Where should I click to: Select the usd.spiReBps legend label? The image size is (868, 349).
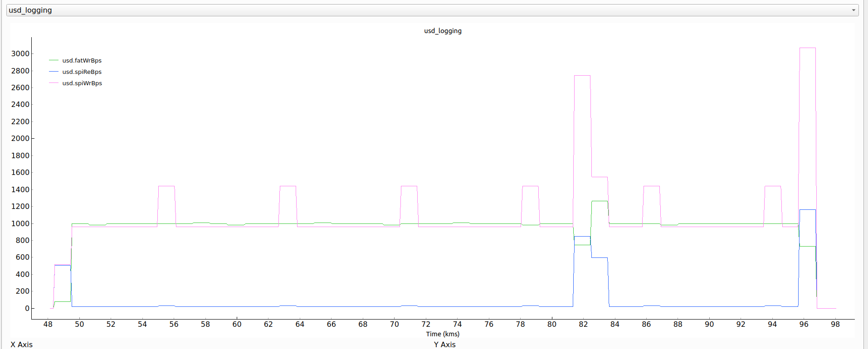coord(82,72)
